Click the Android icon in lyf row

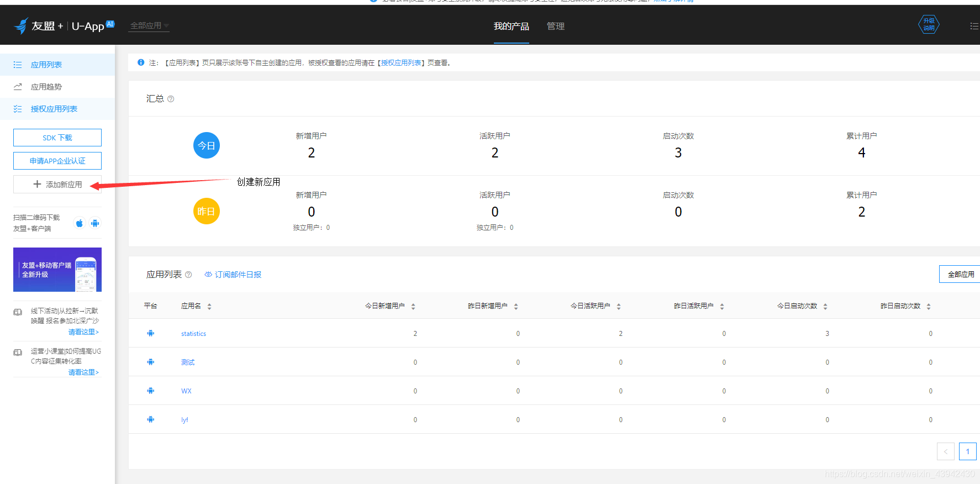[151, 419]
